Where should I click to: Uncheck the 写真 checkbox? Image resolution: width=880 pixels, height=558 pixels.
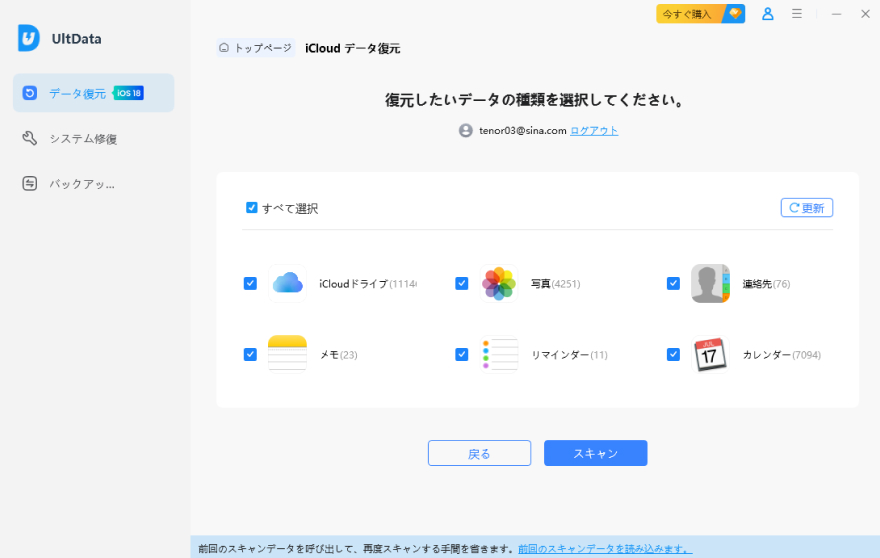point(462,283)
